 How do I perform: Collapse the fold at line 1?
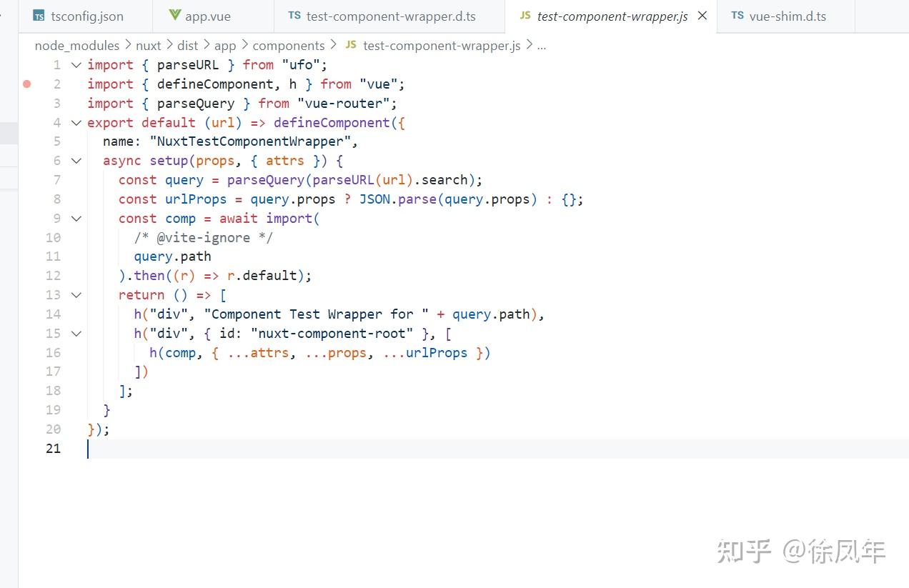pyautogui.click(x=76, y=65)
